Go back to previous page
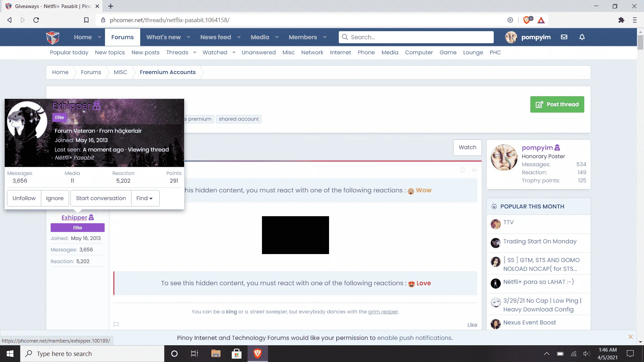Image resolution: width=644 pixels, height=362 pixels. tap(9, 20)
